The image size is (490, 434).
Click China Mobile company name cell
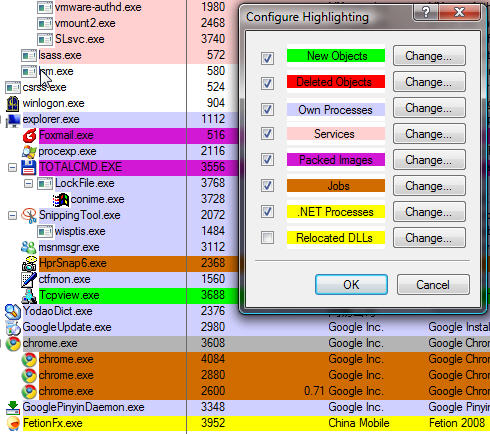(x=359, y=423)
